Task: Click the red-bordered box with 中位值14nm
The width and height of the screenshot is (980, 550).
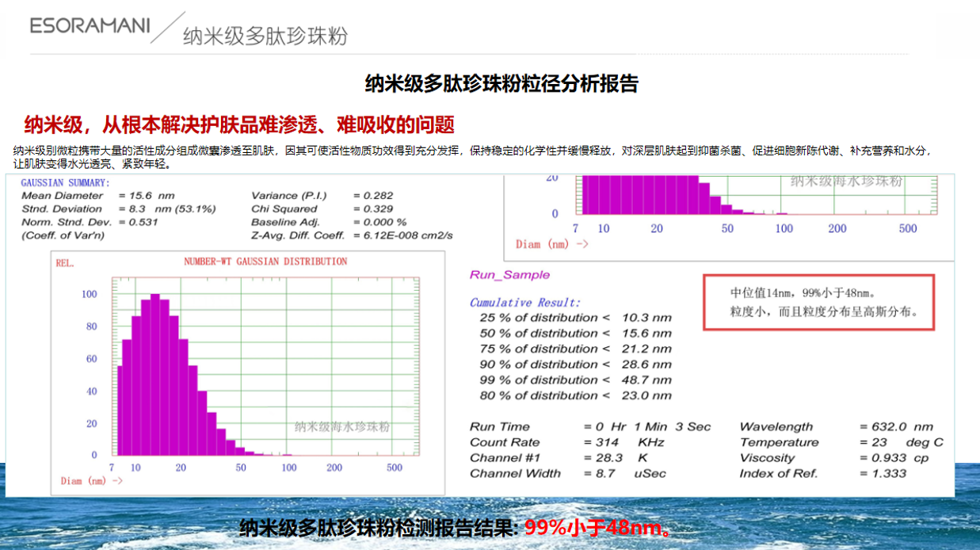Action: (x=819, y=302)
